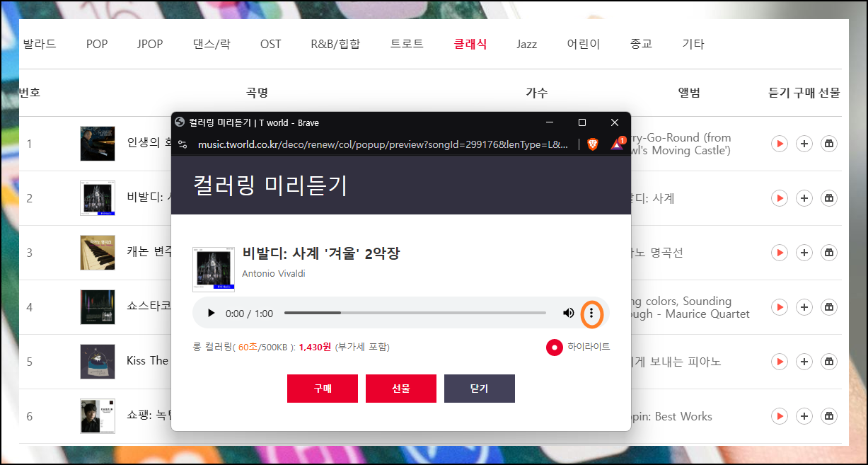Click the gift icon for song 4
868x465 pixels.
tap(829, 307)
